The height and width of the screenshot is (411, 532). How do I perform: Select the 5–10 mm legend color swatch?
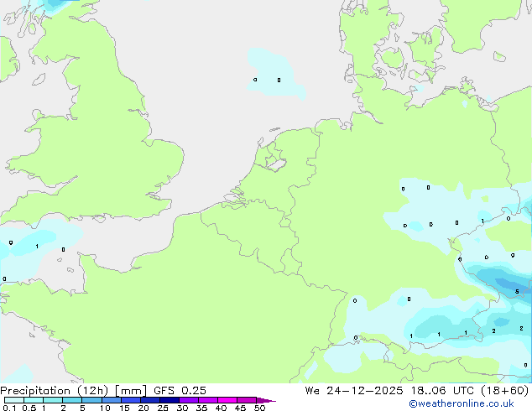(x=91, y=400)
